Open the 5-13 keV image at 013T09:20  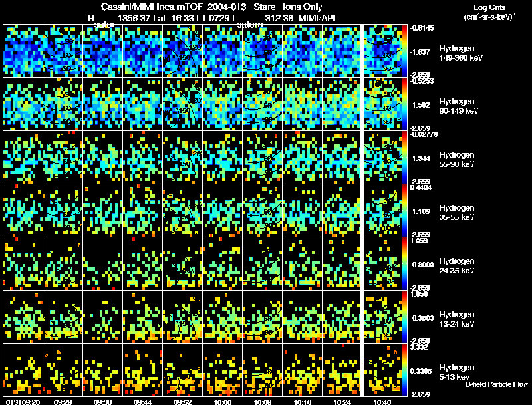[x=23, y=370]
